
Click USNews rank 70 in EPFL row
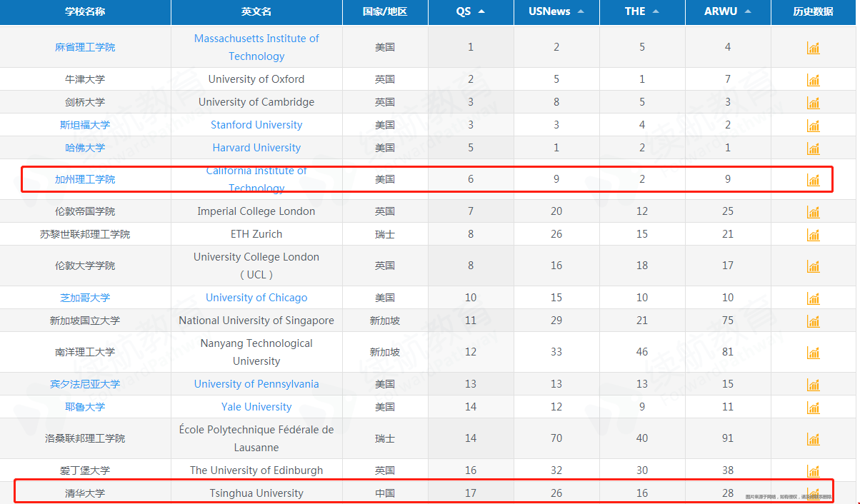pos(556,438)
